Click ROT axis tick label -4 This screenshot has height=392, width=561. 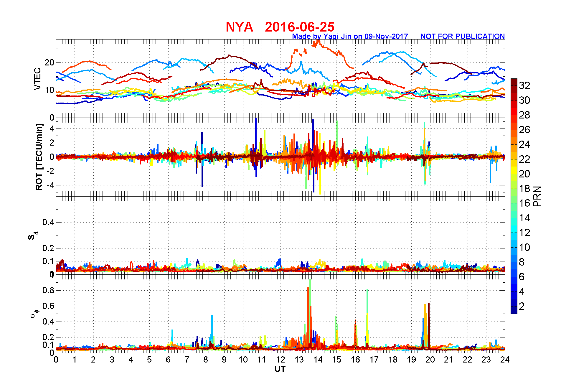50,185
